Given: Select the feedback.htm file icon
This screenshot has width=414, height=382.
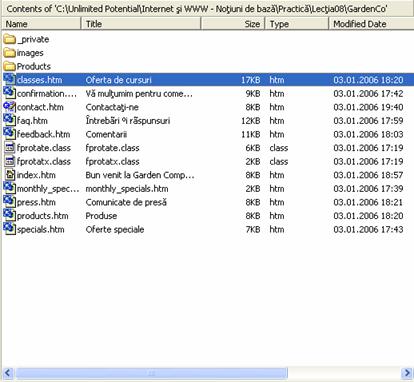Looking at the screenshot, I should [10, 134].
